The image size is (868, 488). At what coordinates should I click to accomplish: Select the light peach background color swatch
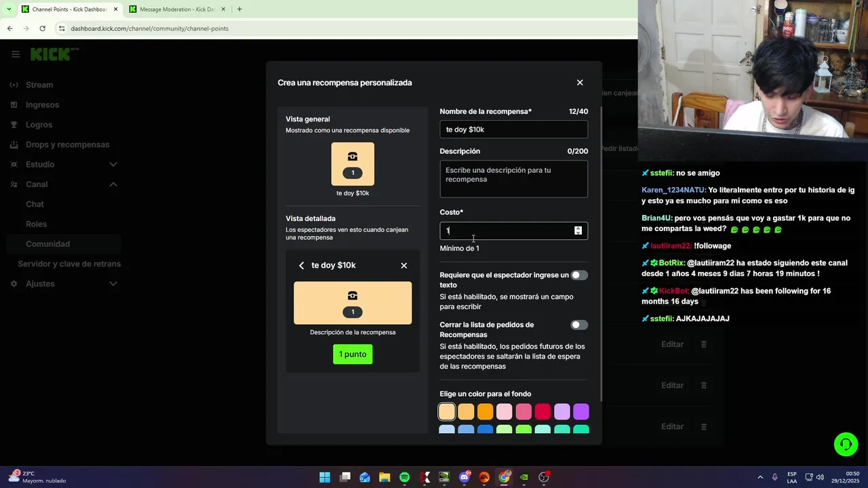tap(447, 411)
